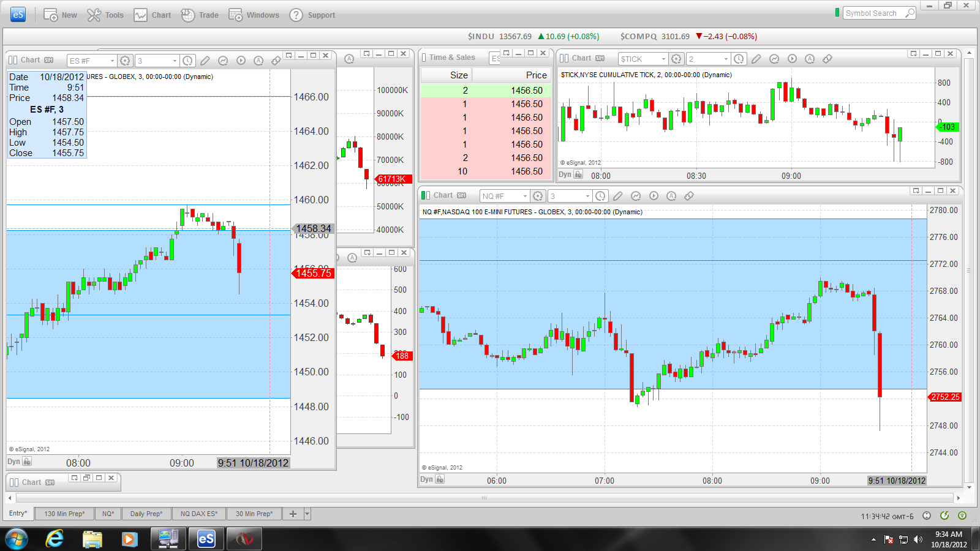The image size is (980, 551).
Task: Open time template clock in NQ chart
Action: [x=601, y=196]
